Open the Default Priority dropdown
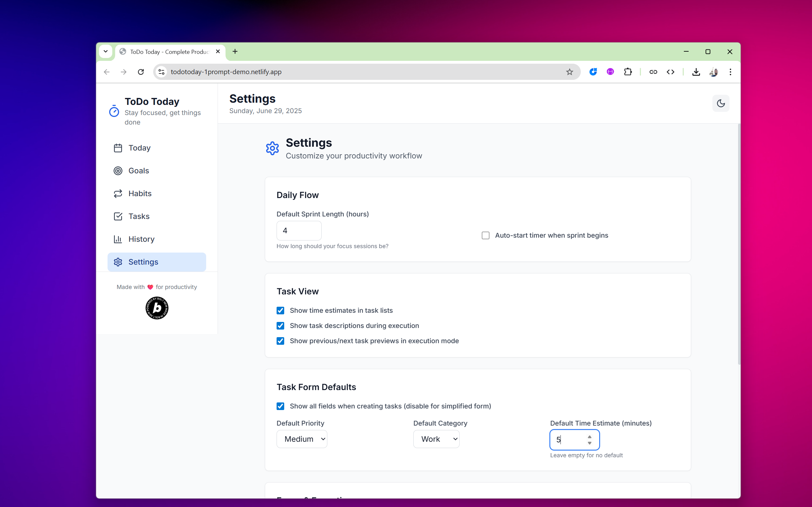The height and width of the screenshot is (507, 812). (x=302, y=439)
